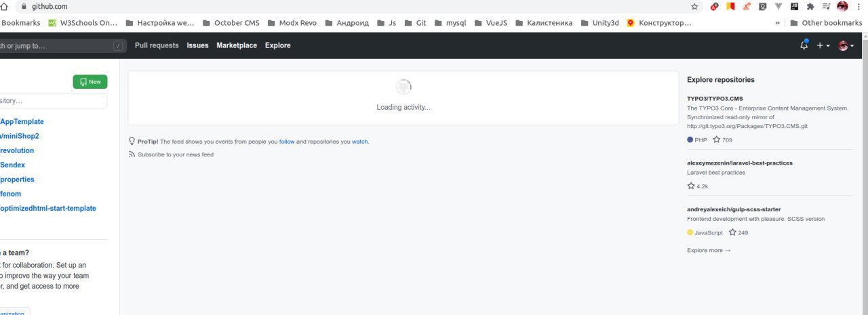Image resolution: width=868 pixels, height=315 pixels.
Task: Open Конструктор bookmark
Action: [659, 22]
